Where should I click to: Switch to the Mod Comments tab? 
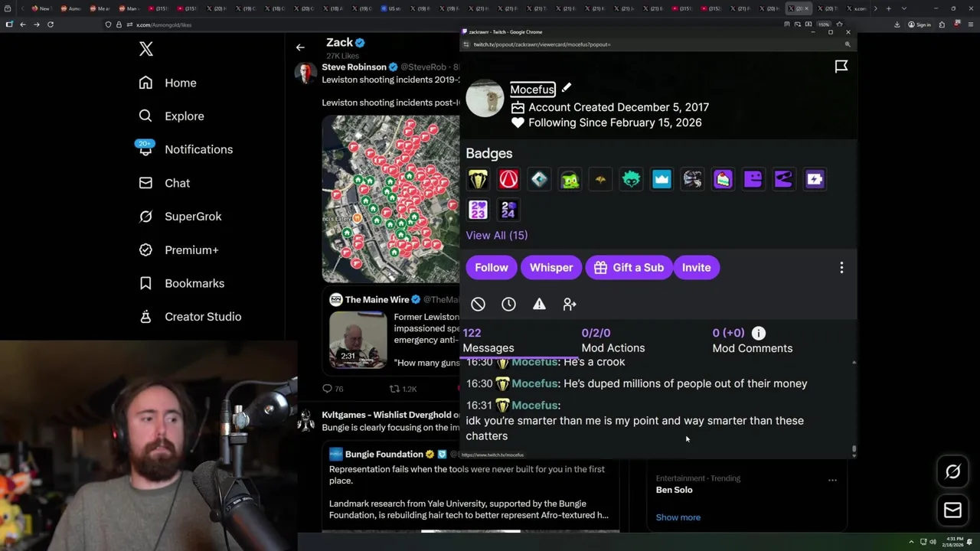point(753,341)
